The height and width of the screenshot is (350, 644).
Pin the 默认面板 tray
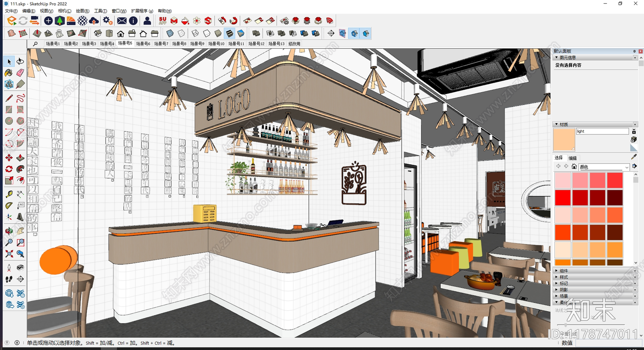(x=634, y=51)
